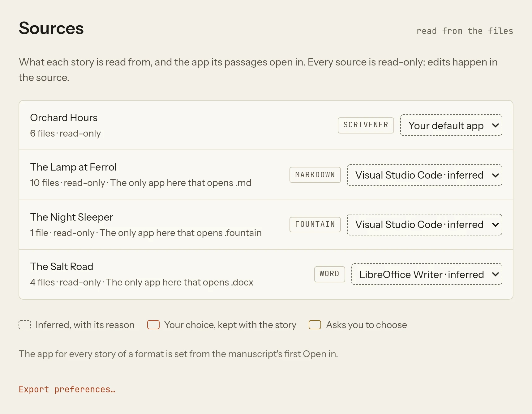532x414 pixels.
Task: Select The Lamp at Ferrol title
Action: (73, 167)
